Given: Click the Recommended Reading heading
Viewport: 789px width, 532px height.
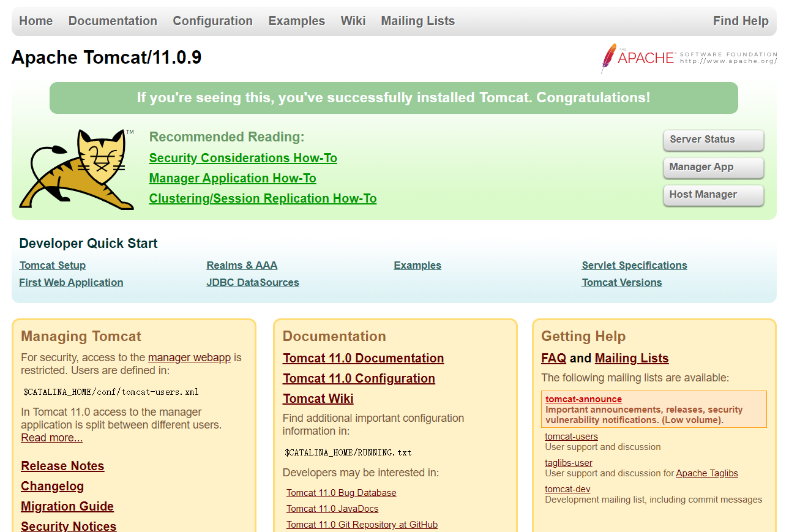Looking at the screenshot, I should click(226, 137).
